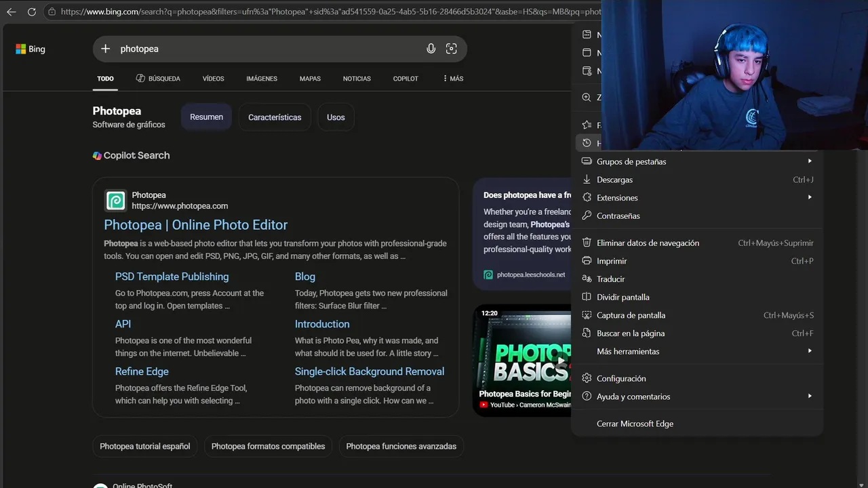Expand Más herramientas submenu arrow
The width and height of the screenshot is (868, 488).
click(x=810, y=351)
